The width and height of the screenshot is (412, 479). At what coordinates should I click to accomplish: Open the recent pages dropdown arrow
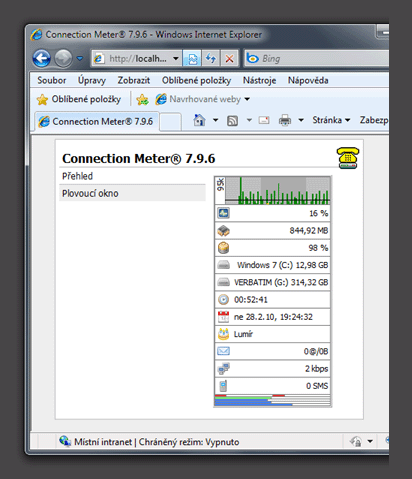tap(80, 59)
